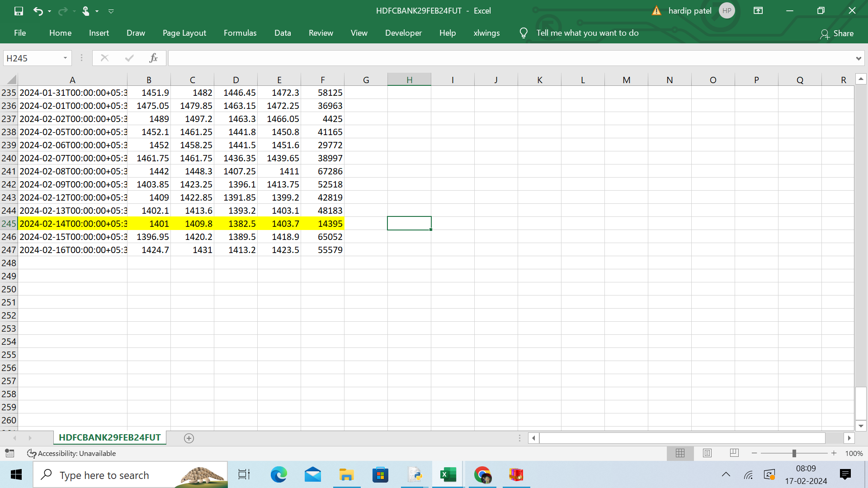Click the warning triangle account alert

tap(656, 11)
